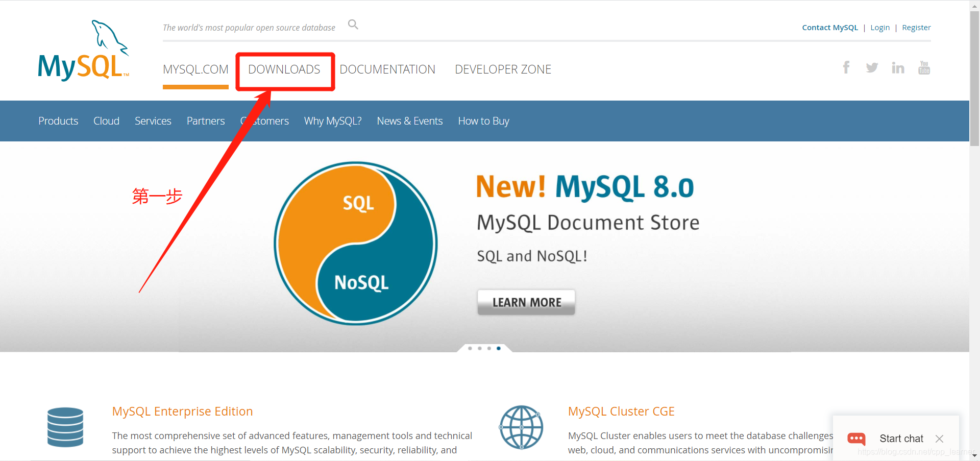This screenshot has width=980, height=461.
Task: Click the page vertical scrollbar thumb
Action: tap(975, 78)
